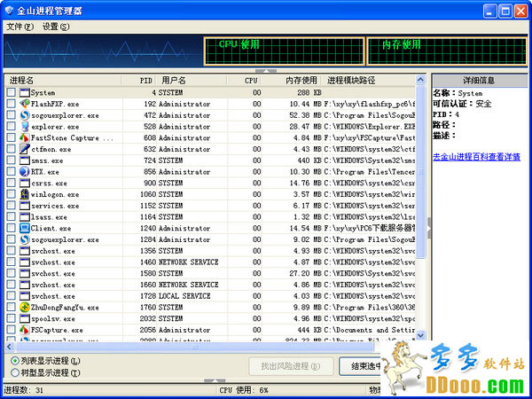
Task: Click the FSCapture.exe process icon
Action: point(25,330)
